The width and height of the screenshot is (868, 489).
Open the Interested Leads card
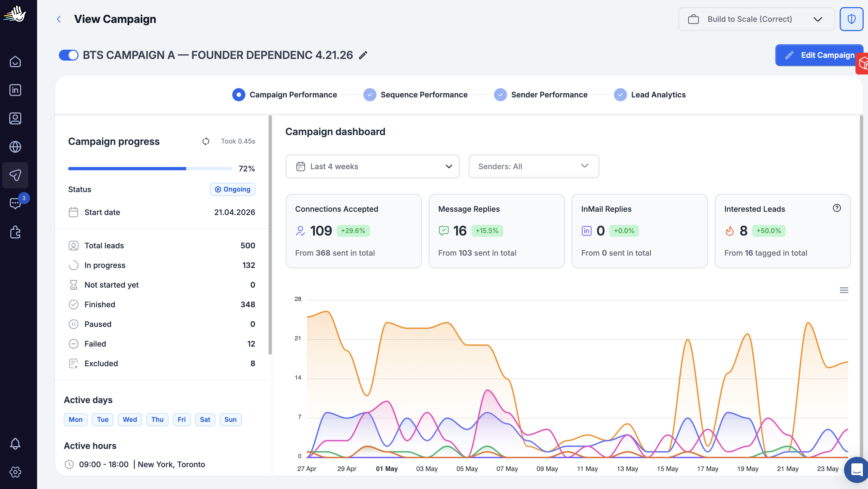click(782, 231)
